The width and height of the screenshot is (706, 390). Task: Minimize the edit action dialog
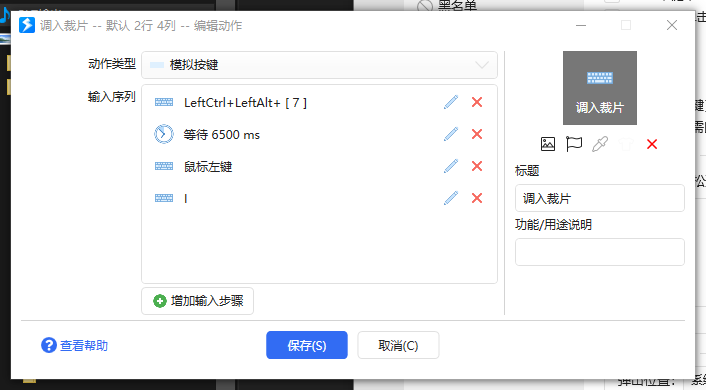(x=581, y=25)
